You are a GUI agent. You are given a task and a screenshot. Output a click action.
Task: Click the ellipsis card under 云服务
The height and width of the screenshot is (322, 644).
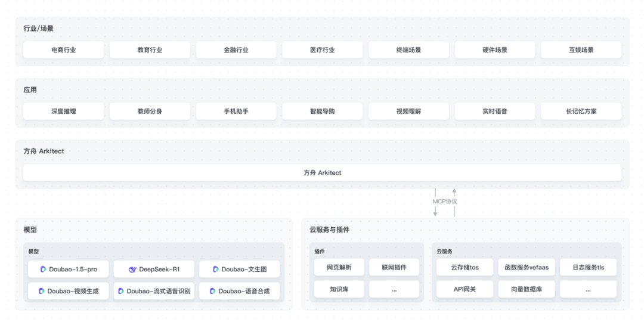[x=588, y=289]
